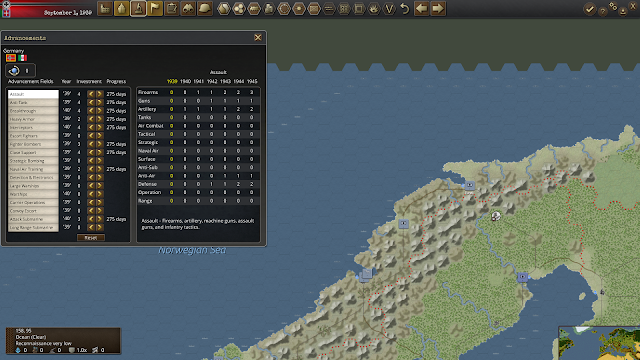
Task: Increase Heavy Armor investment with right arrow
Action: click(99, 119)
